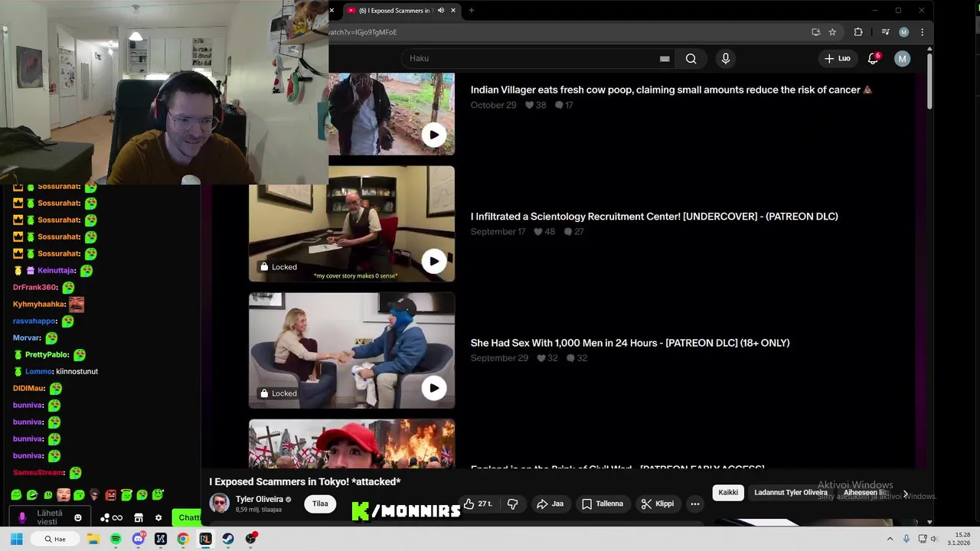Create a clip with Klippi button
The image size is (980, 551).
pos(658,504)
